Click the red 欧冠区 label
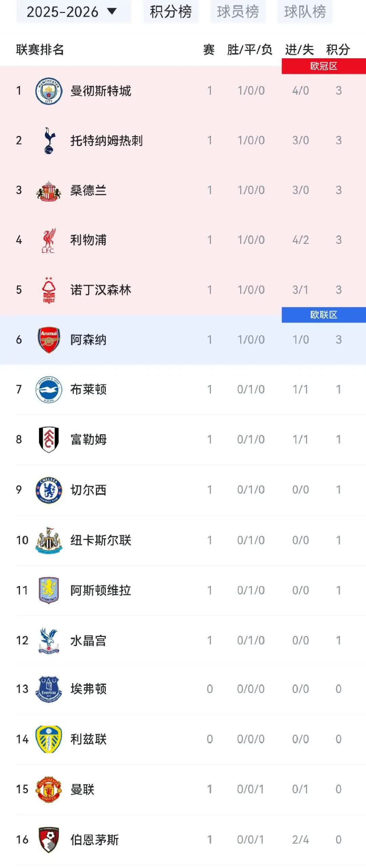The height and width of the screenshot is (868, 366). tap(324, 66)
